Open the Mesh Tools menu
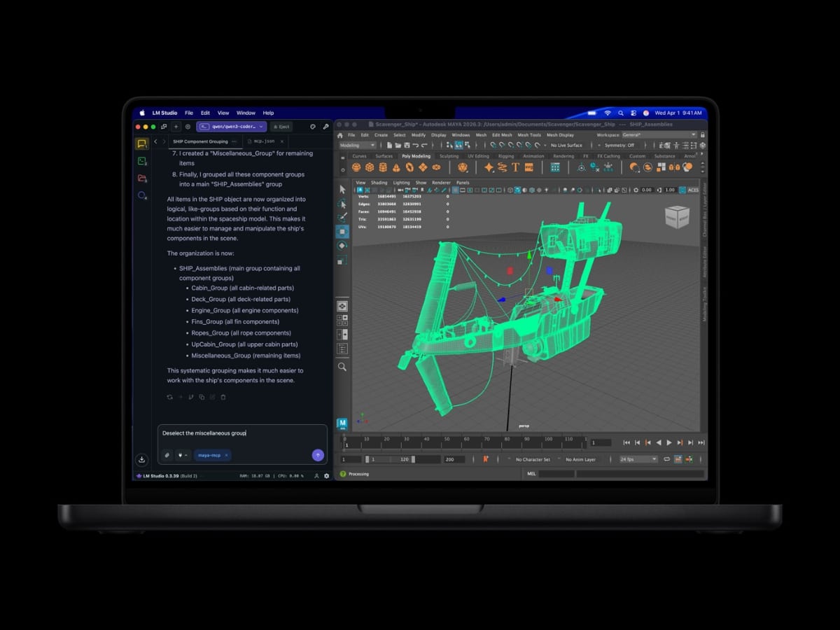This screenshot has width=840, height=630. coord(529,135)
